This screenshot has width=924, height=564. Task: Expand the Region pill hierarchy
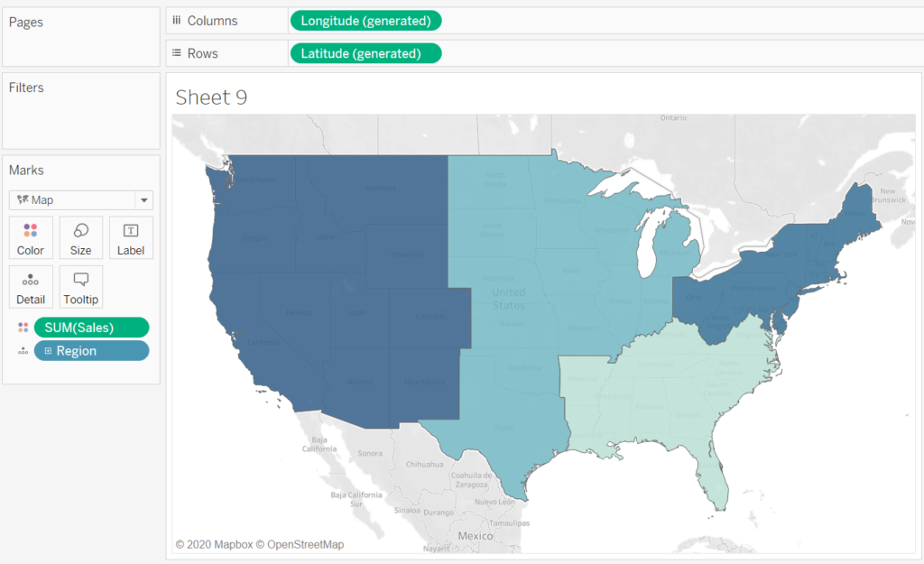[48, 351]
